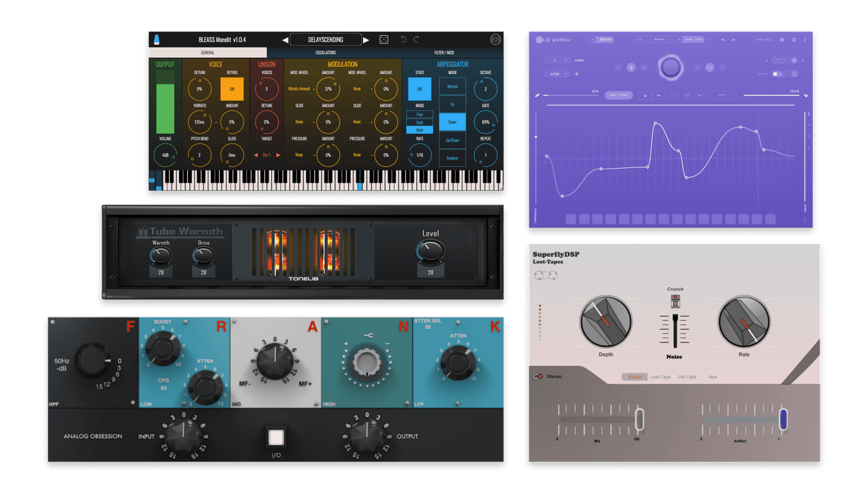Select panflow sine wave shape icon
Viewport: 868px width, 488px height.
pyautogui.click(x=710, y=67)
